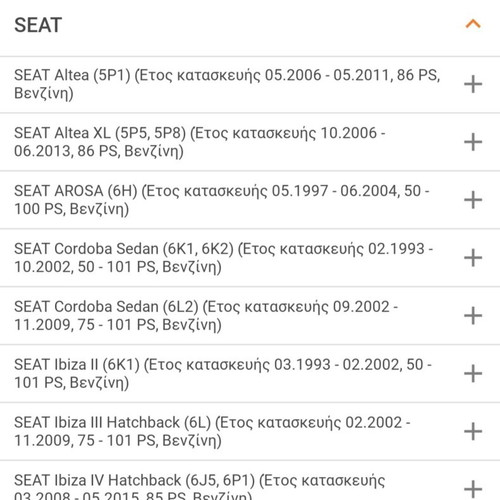Expand Cordoba Sedan (6L2) plus icon
500x500 pixels.
(473, 316)
